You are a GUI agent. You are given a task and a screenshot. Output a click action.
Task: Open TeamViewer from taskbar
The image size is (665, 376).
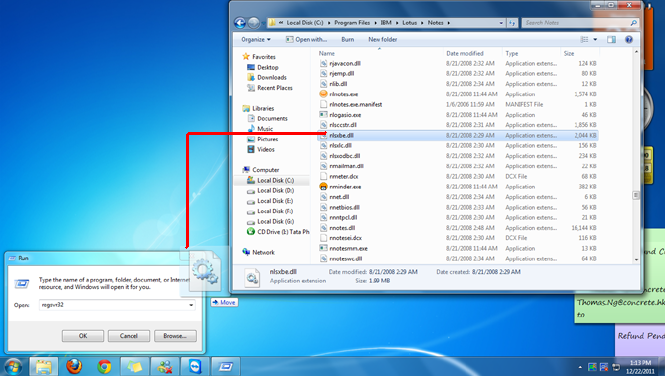coord(195,366)
